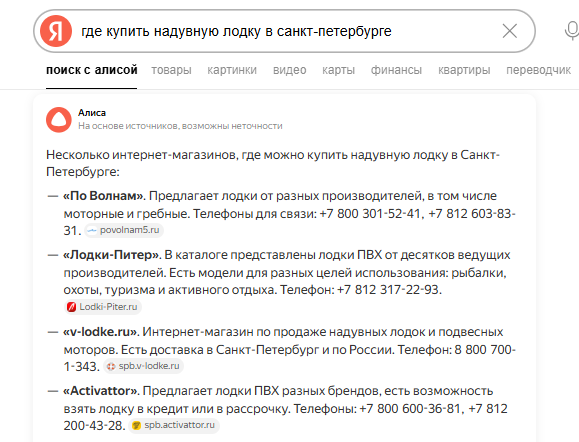Click the 'Несколько интернет-магазинов' intro sentence

(273, 163)
